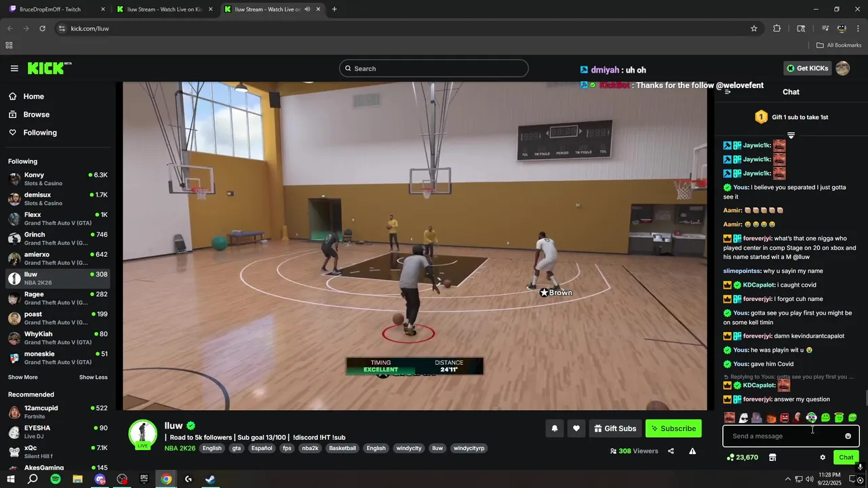This screenshot has width=868, height=488.
Task: Open Epic Games Launcher from taskbar
Action: pos(144,479)
